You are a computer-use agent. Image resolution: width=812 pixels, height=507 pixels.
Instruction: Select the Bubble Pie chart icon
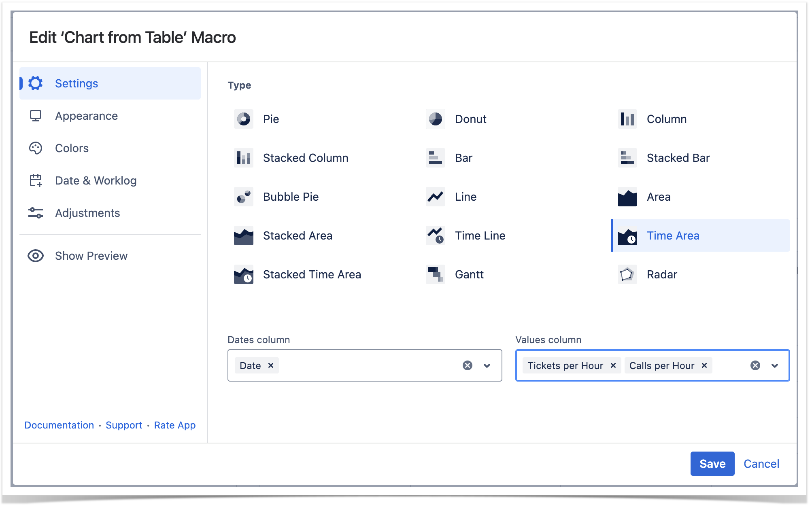pyautogui.click(x=243, y=197)
